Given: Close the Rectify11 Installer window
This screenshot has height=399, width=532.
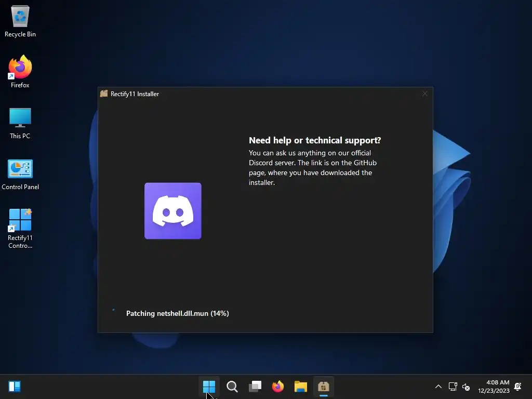Looking at the screenshot, I should coord(425,94).
